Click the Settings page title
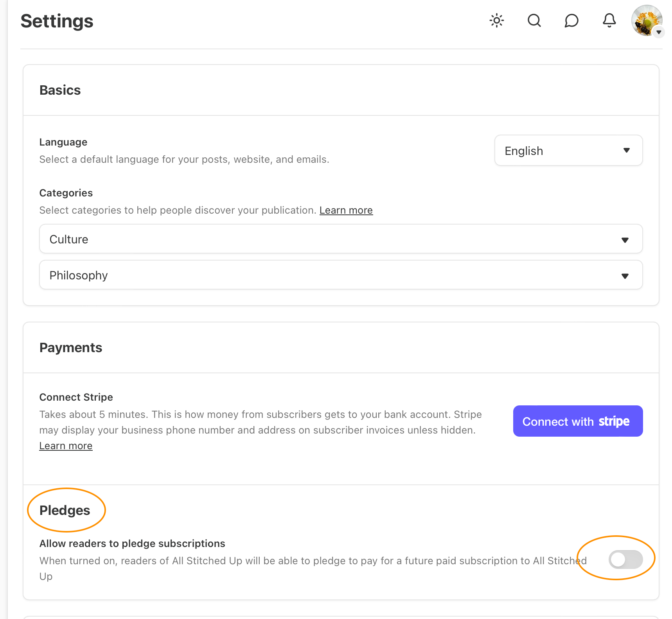Image resolution: width=672 pixels, height=619 pixels. 57,21
